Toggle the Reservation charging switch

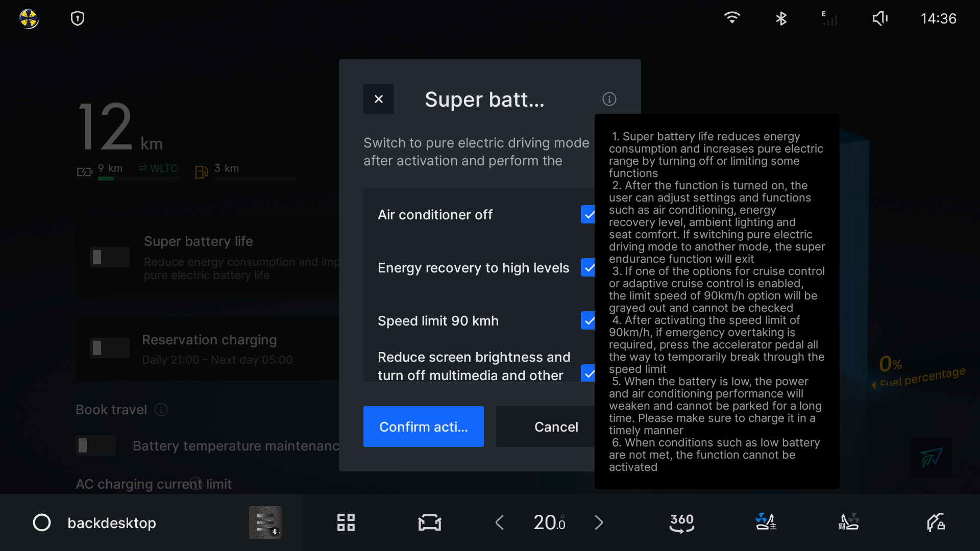pos(109,348)
